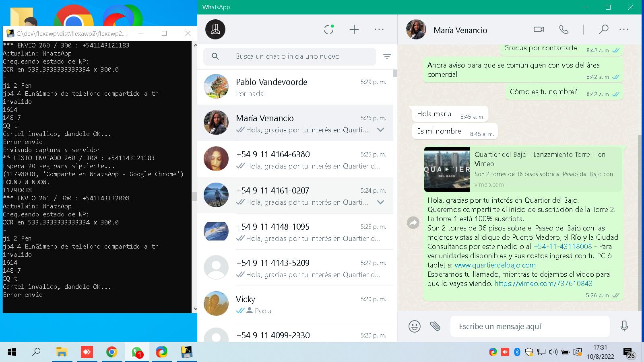Viewport: 644px width, 362px height.
Task: Open Google Chrome from taskbar
Action: [x=111, y=352]
